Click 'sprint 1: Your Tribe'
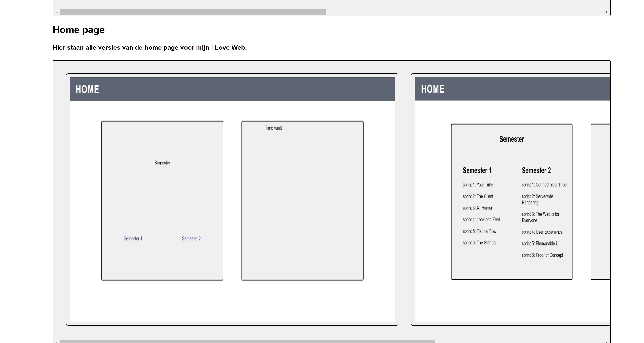Screen dimensions: 644x343 [x=478, y=185]
